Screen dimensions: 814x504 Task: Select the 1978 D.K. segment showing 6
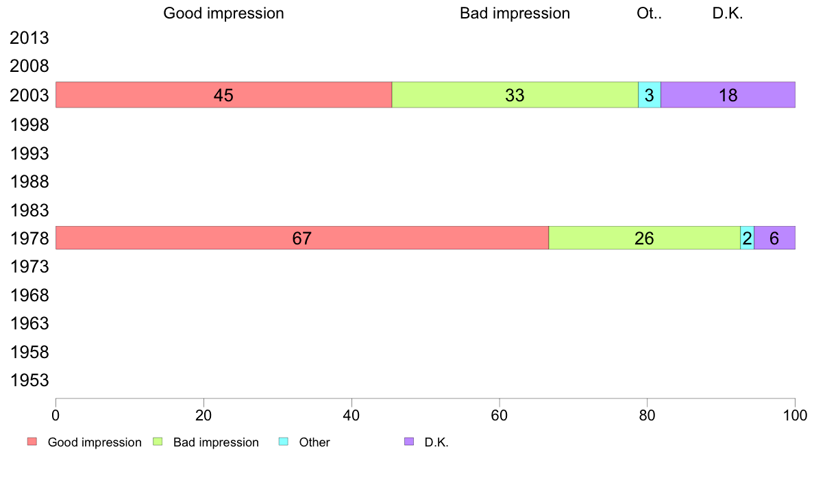pos(774,238)
